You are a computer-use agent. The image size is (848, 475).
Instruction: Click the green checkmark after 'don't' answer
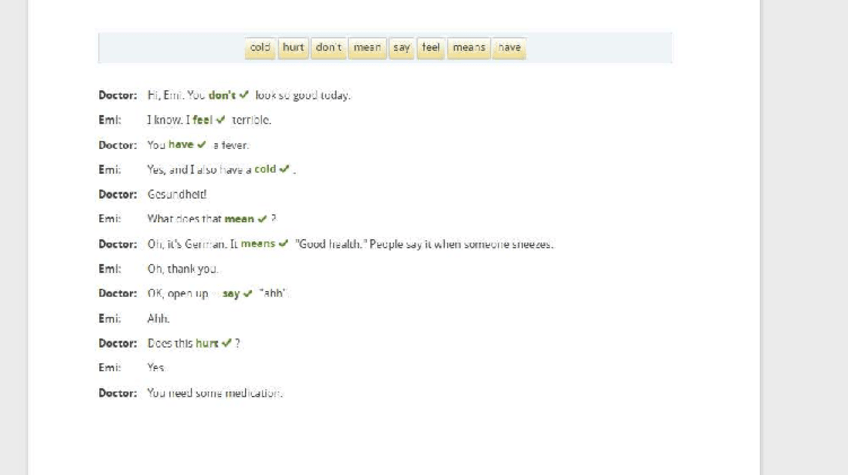(244, 96)
